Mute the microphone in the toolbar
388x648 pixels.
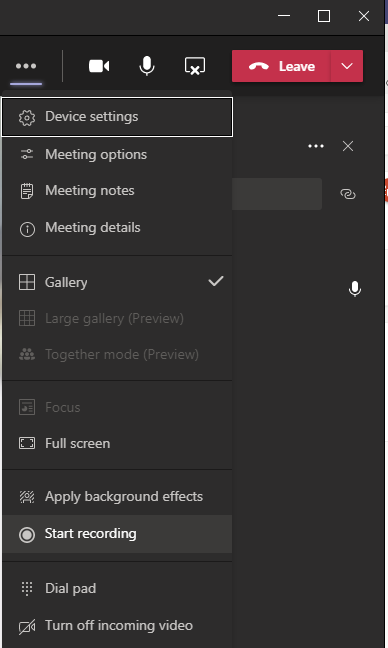[x=147, y=66]
